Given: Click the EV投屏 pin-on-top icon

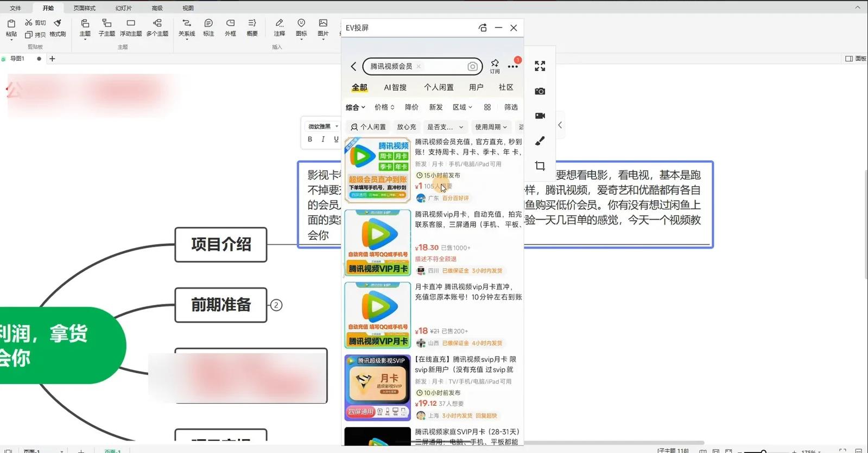Looking at the screenshot, I should pyautogui.click(x=483, y=28).
